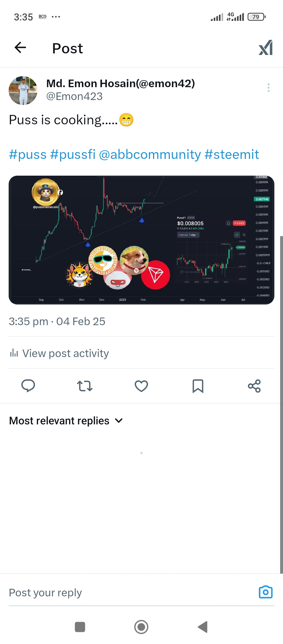
Task: Open the #steemit hashtag
Action: point(232,154)
